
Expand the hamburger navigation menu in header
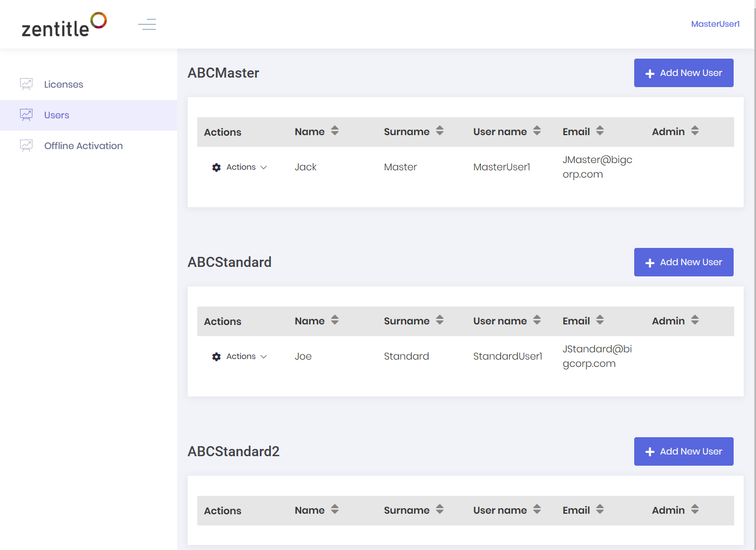coord(146,24)
